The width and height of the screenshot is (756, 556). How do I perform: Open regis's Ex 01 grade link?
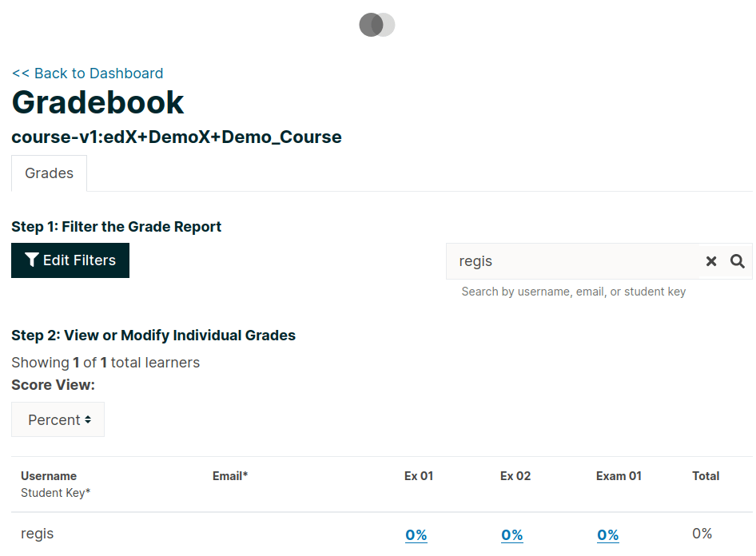tap(416, 534)
